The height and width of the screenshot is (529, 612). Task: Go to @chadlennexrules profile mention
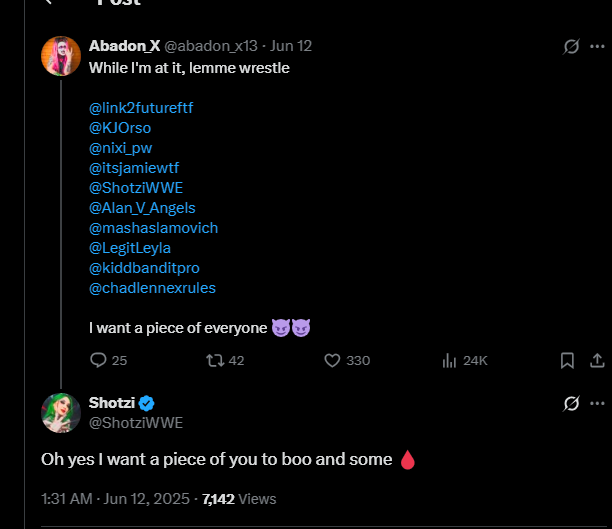(152, 288)
